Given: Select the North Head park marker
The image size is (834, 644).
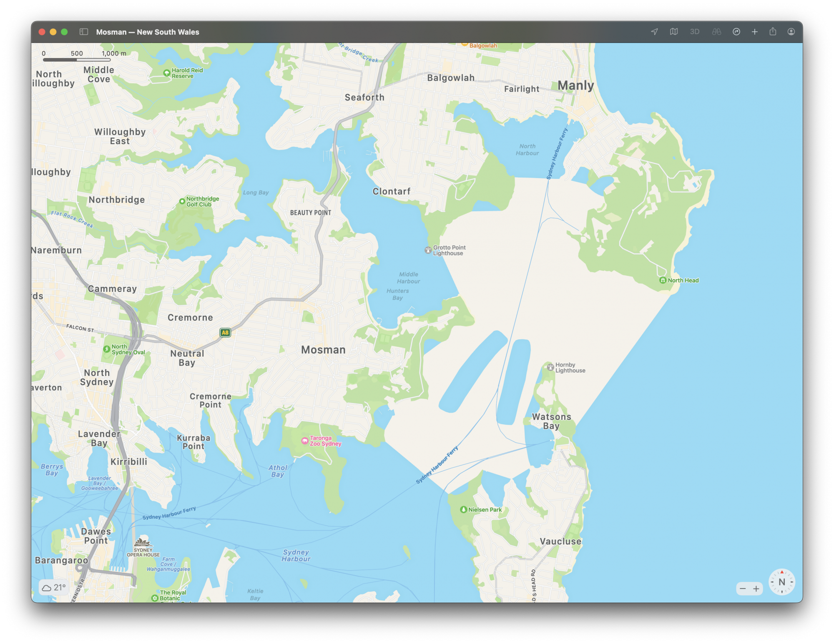Looking at the screenshot, I should coord(663,280).
